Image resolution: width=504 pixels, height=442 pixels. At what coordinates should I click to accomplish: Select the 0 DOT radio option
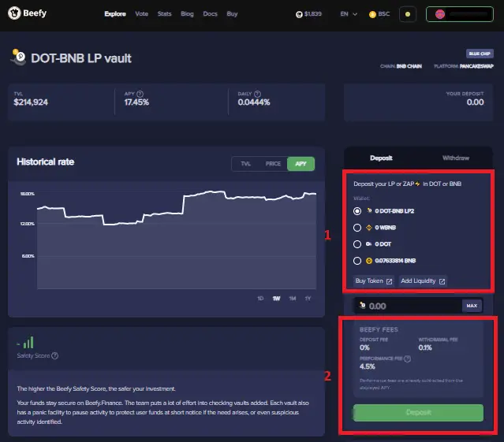point(357,244)
